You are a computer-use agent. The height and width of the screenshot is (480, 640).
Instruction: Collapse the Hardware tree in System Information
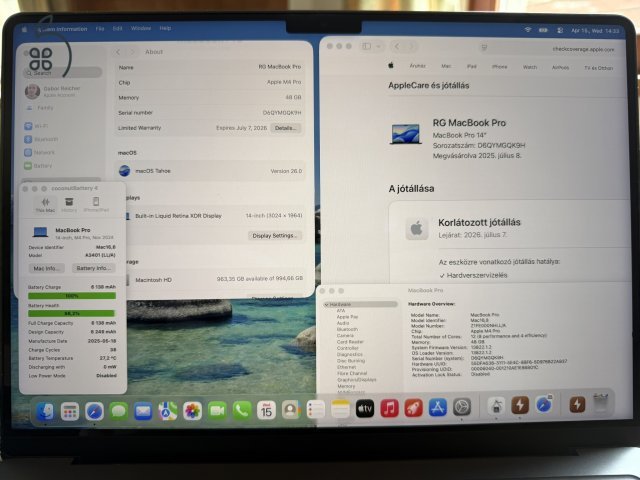[x=327, y=304]
